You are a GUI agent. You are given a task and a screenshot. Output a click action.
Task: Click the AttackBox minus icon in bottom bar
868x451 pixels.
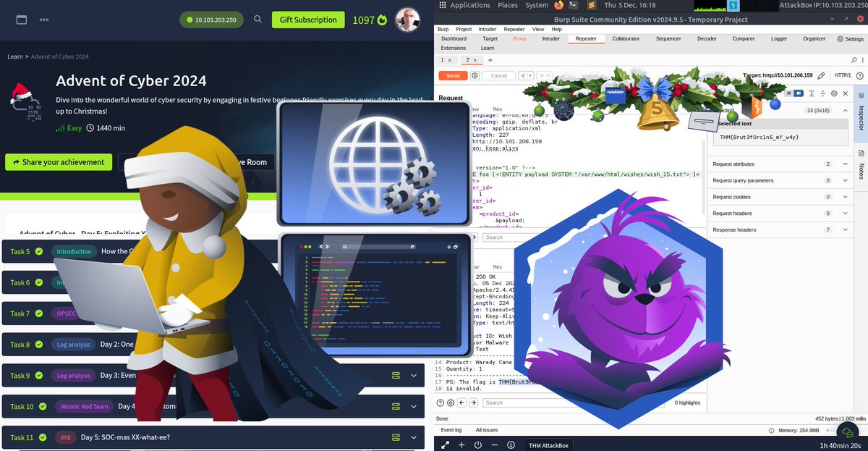[494, 444]
